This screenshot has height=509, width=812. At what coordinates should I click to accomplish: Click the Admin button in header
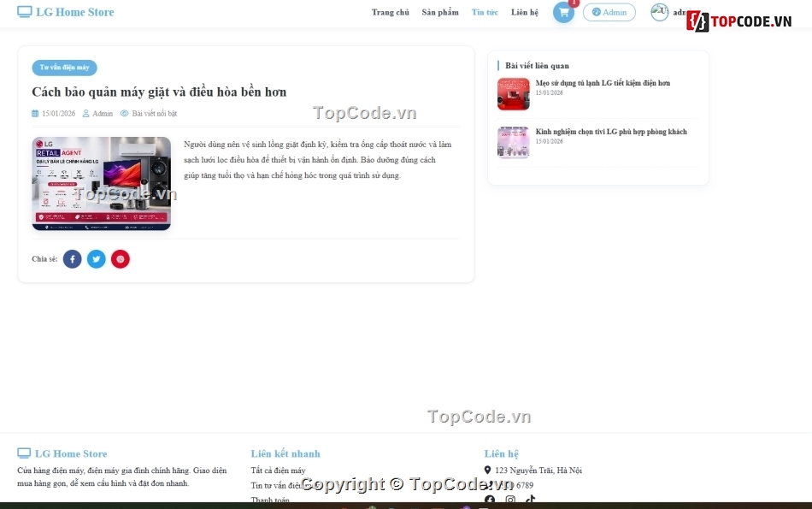click(609, 12)
